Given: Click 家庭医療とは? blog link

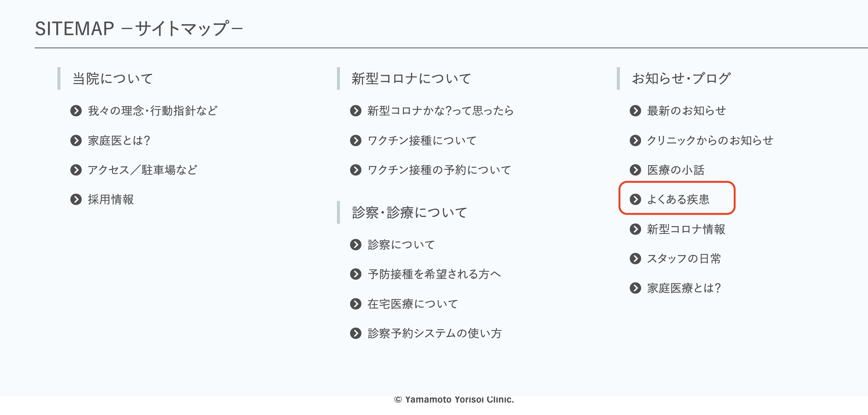Looking at the screenshot, I should tap(684, 288).
